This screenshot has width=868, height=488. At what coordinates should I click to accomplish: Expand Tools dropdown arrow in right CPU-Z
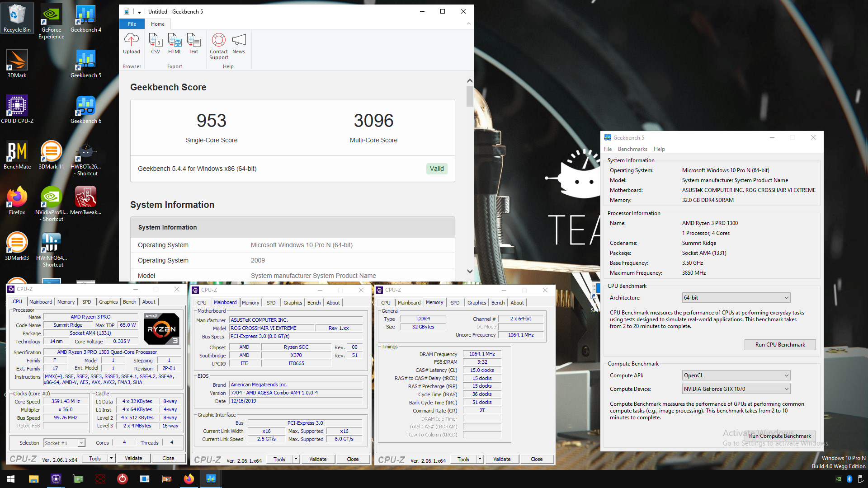480,459
